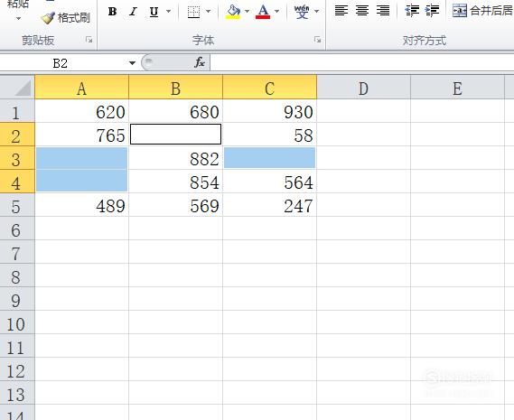Align text right
This screenshot has height=420, width=514.
(383, 11)
